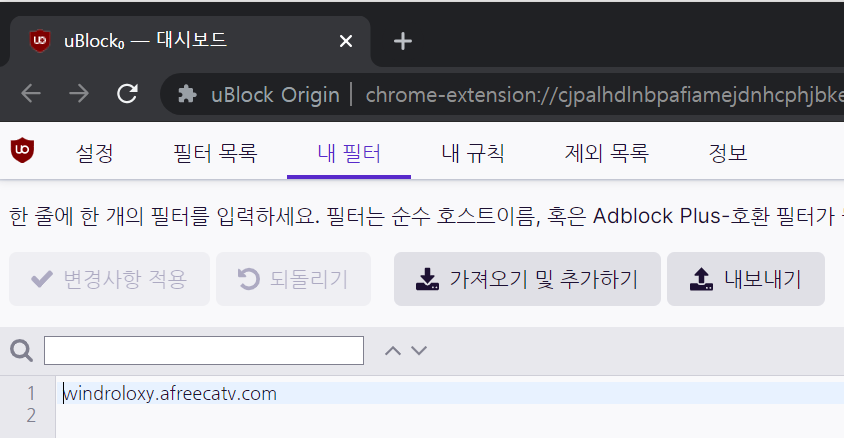Open the 정보 tab

pos(728,153)
